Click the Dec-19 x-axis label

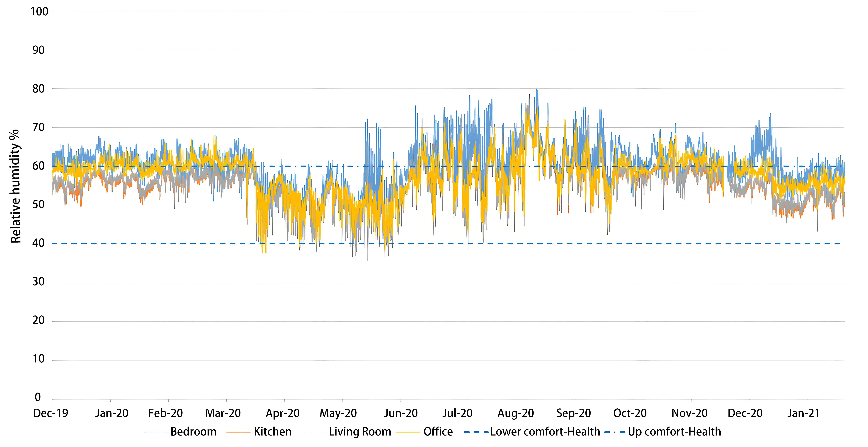(51, 413)
